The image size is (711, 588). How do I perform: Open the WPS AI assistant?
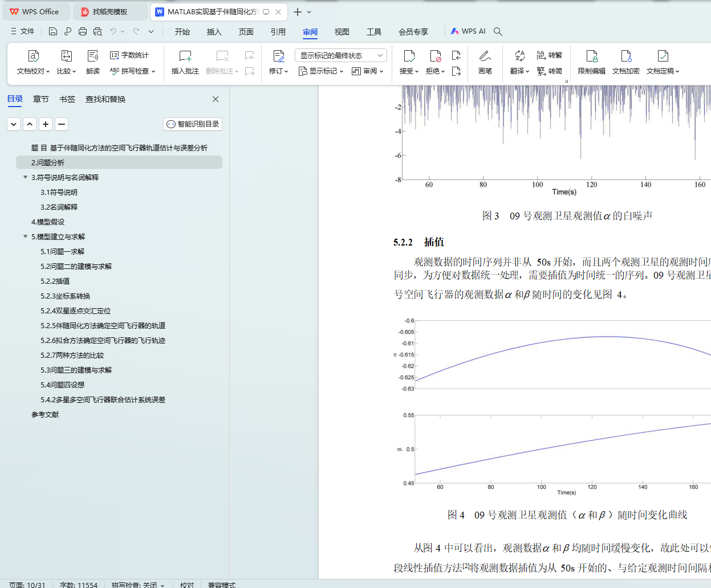coord(468,31)
